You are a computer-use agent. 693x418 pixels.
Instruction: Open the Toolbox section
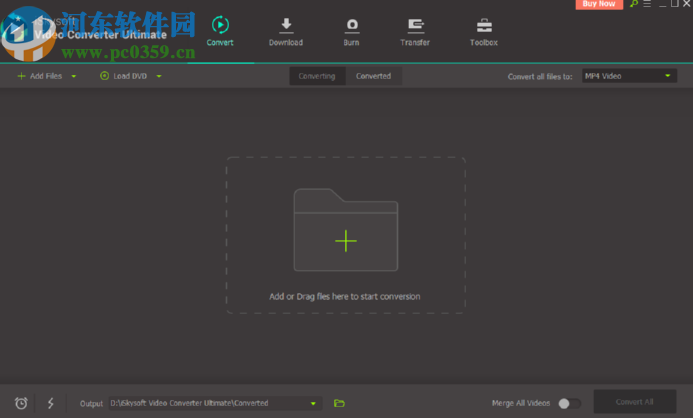click(484, 31)
